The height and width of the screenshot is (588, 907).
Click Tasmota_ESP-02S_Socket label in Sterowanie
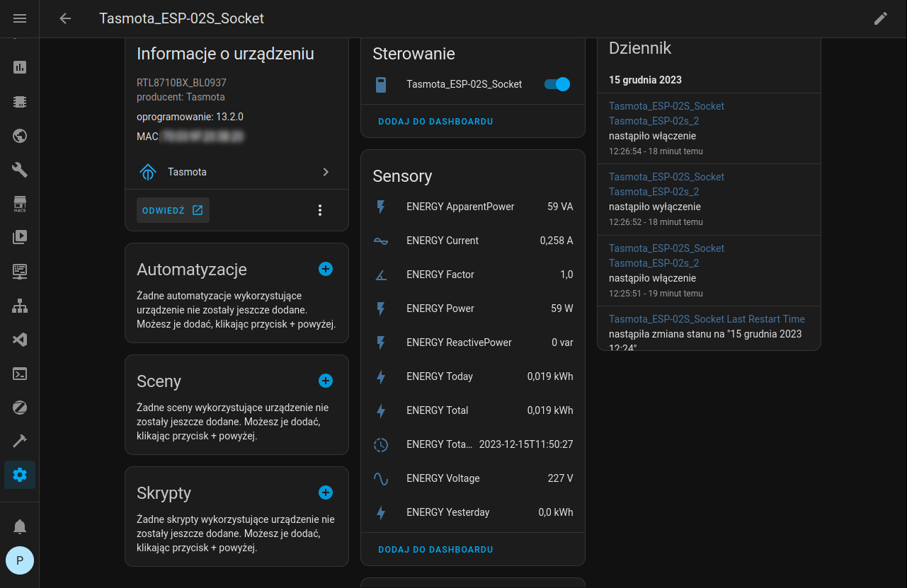464,84
